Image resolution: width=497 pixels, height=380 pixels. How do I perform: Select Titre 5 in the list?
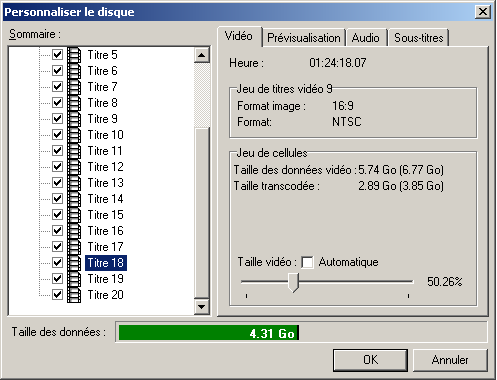tap(103, 55)
